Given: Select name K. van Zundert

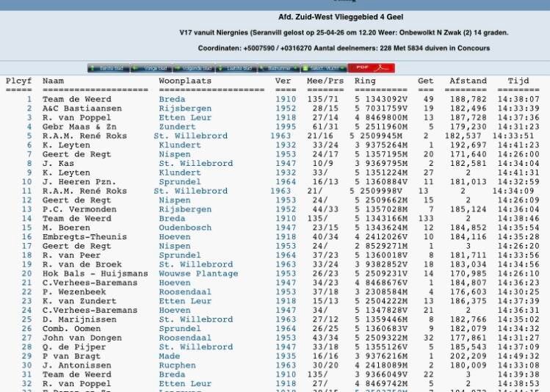Looking at the screenshot, I should 79,301.
